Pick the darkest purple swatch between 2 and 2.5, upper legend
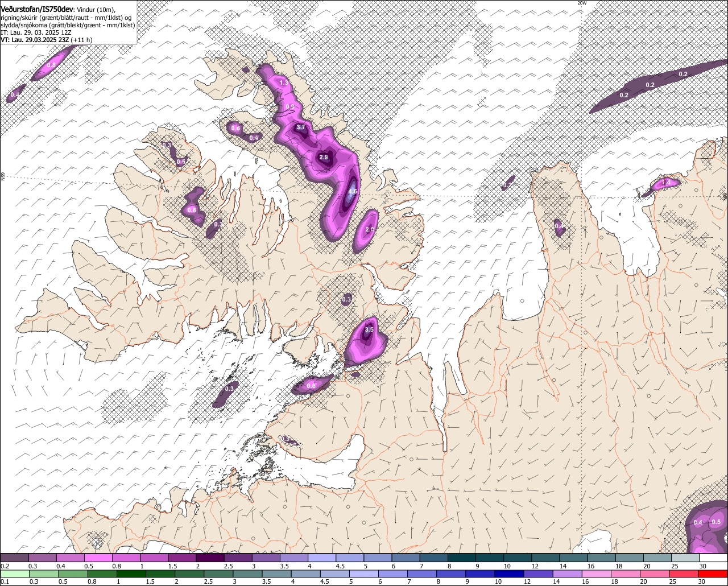728x586 pixels. pos(210,558)
